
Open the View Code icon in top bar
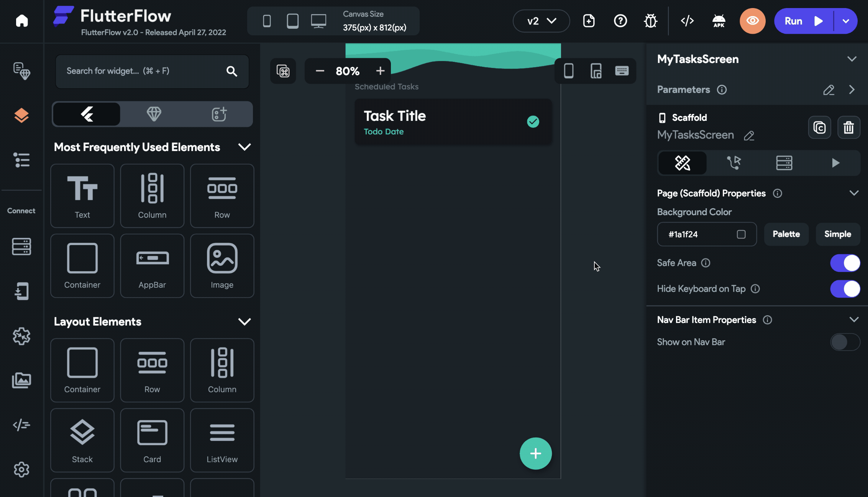(687, 21)
